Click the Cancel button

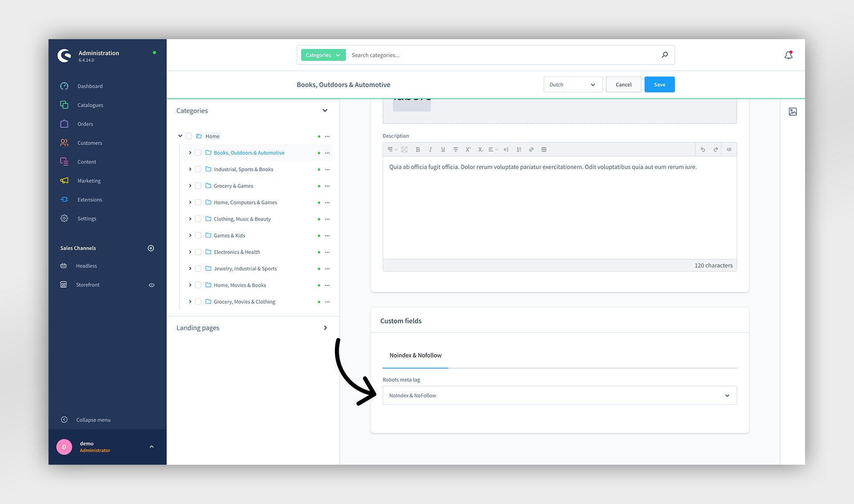click(x=624, y=85)
